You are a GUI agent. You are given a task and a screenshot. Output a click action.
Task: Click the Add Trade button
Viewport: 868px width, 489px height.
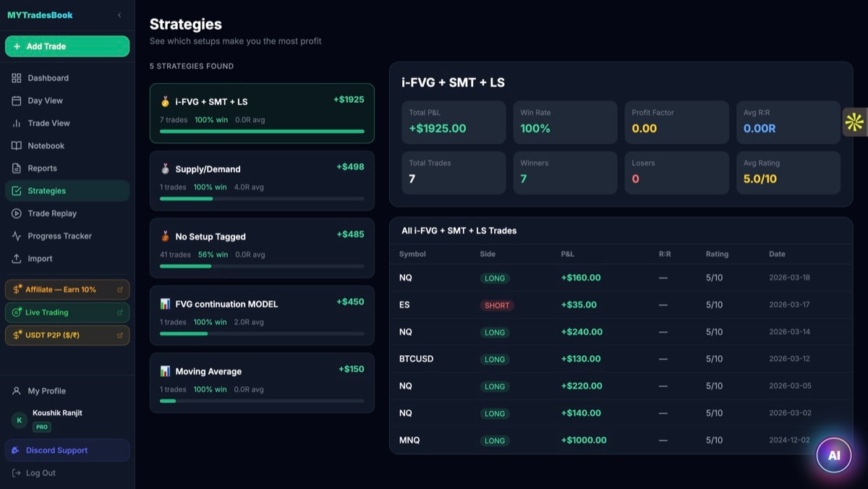click(67, 46)
